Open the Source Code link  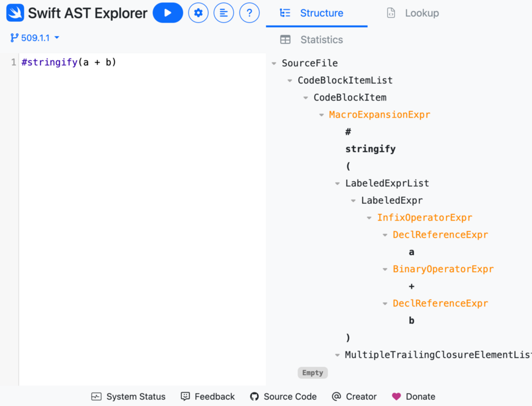pos(283,397)
